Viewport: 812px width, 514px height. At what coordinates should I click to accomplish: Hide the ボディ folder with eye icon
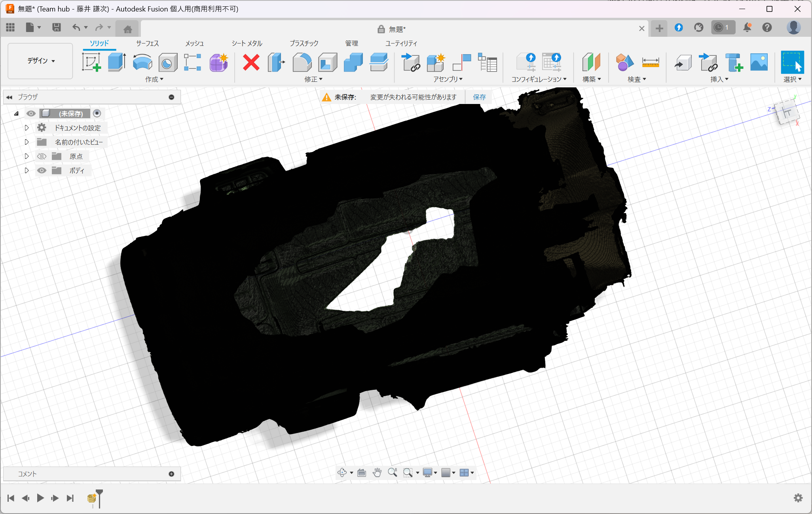[42, 170]
